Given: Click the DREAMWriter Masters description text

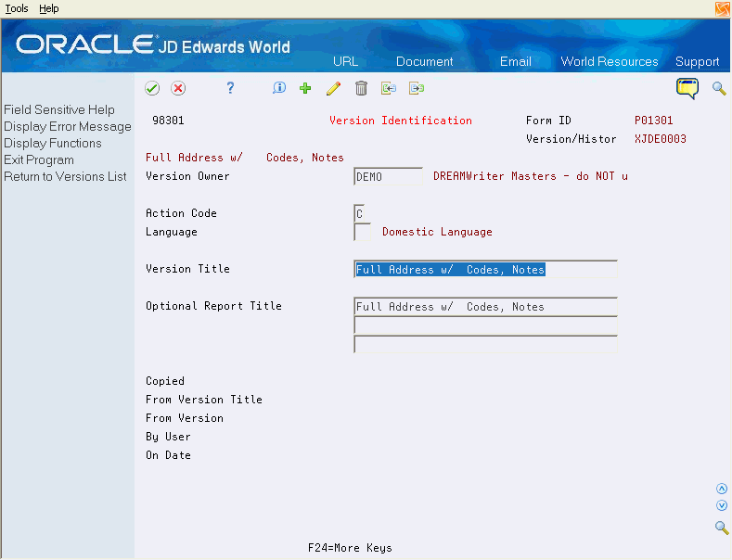Looking at the screenshot, I should pos(531,176).
